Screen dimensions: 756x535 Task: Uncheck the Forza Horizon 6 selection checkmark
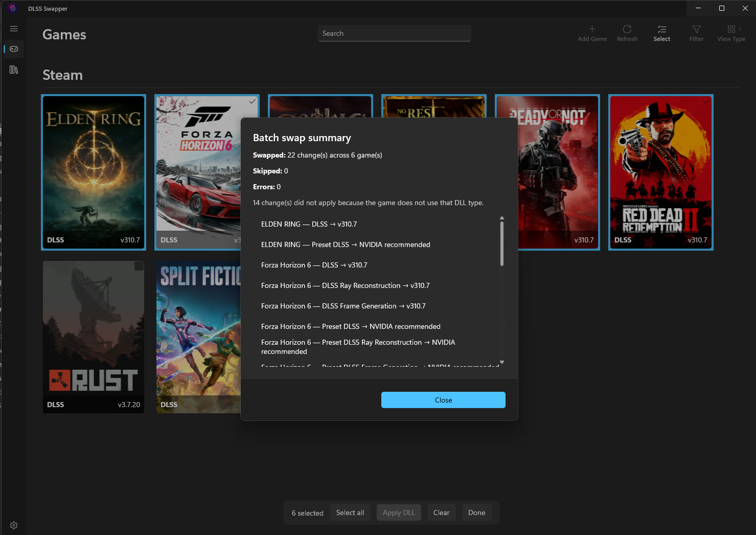252,101
